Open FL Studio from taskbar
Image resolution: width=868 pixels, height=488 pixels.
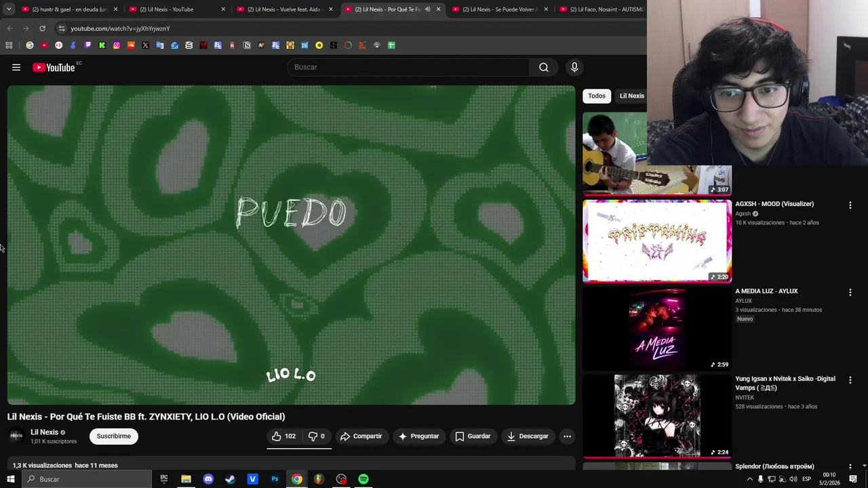[319, 479]
